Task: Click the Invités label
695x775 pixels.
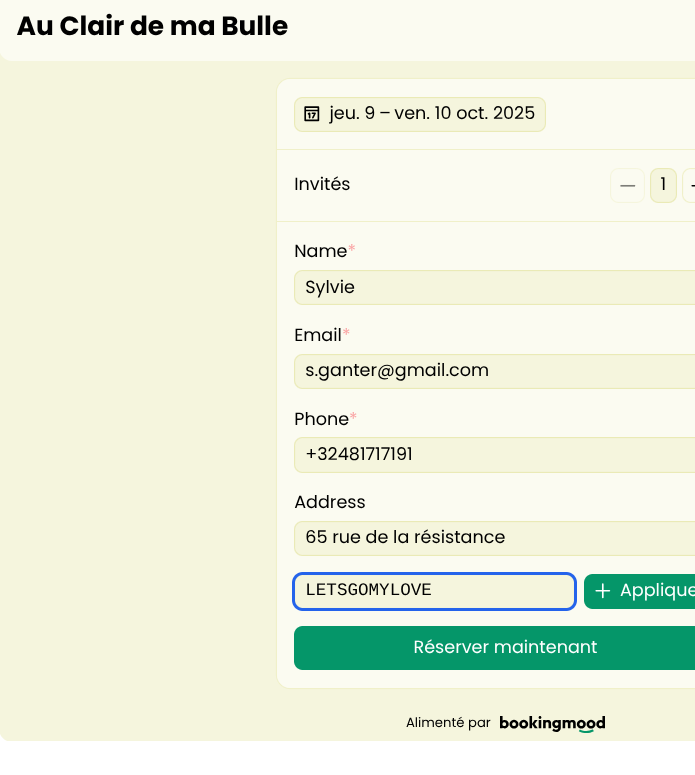Action: pyautogui.click(x=322, y=185)
